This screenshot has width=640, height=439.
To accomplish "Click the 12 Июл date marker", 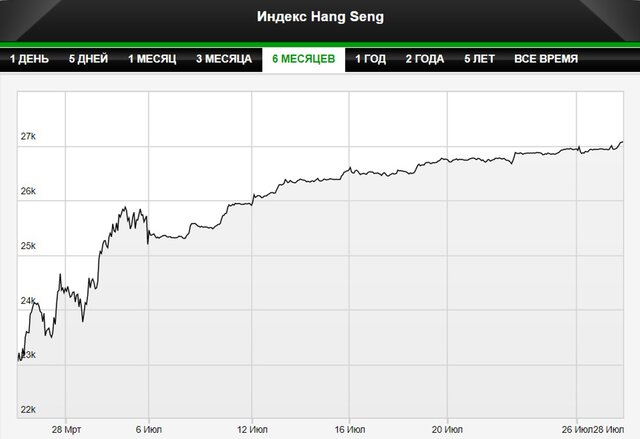I will click(x=252, y=429).
